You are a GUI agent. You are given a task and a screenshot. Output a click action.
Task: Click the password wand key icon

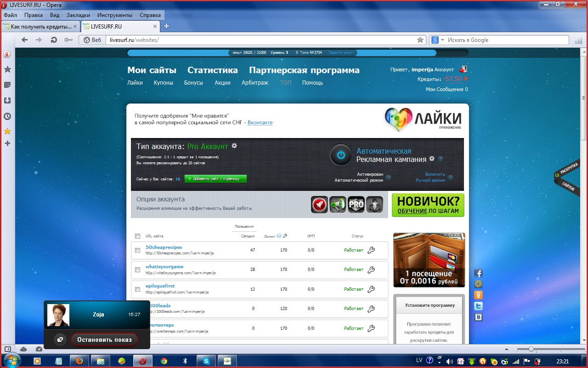pos(68,40)
